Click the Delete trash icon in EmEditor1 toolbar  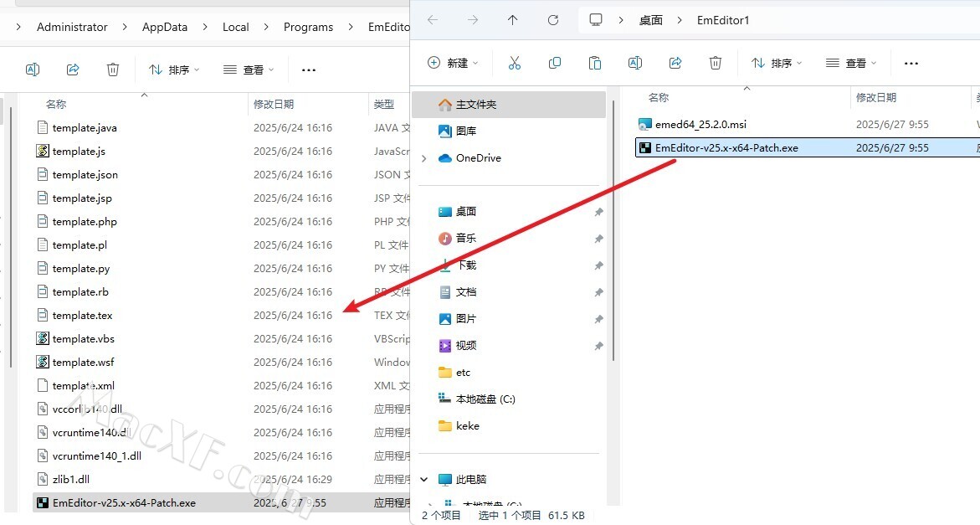(x=716, y=63)
